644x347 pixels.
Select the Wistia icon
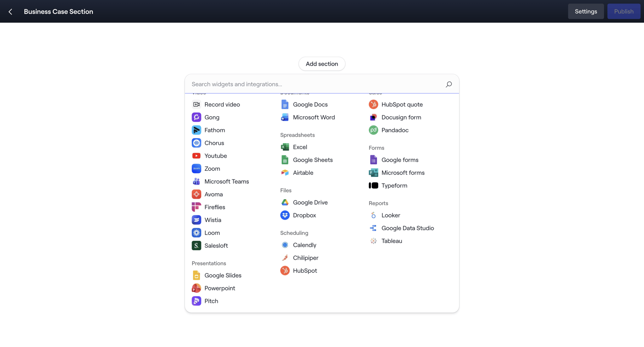(196, 220)
